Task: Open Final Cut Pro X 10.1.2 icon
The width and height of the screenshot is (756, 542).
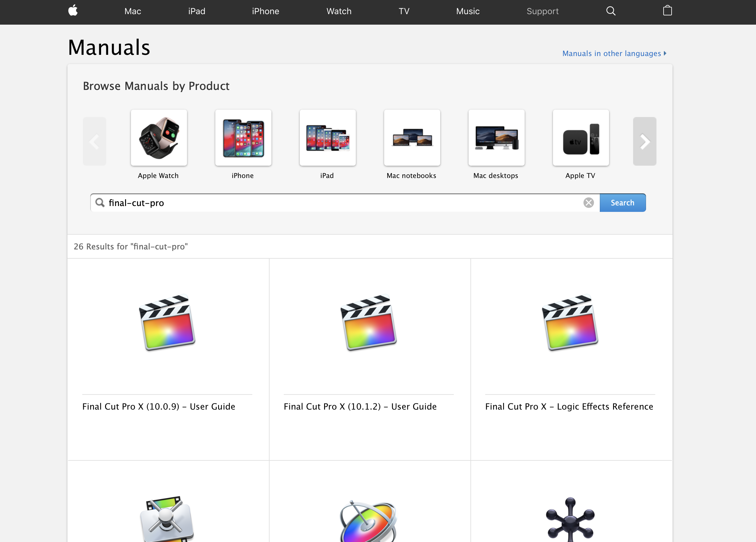Action: 369,322
